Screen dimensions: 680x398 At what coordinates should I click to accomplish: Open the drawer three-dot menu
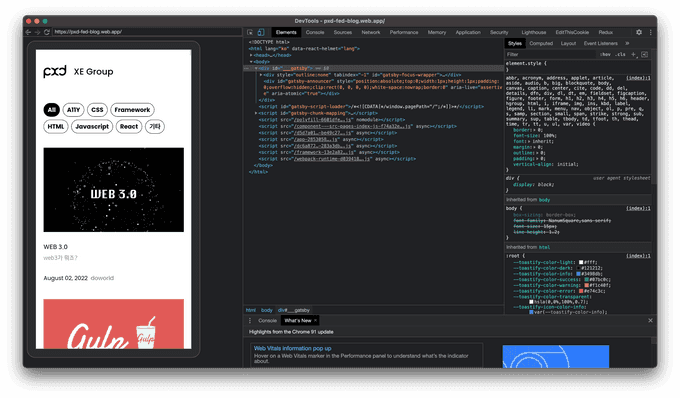point(250,321)
